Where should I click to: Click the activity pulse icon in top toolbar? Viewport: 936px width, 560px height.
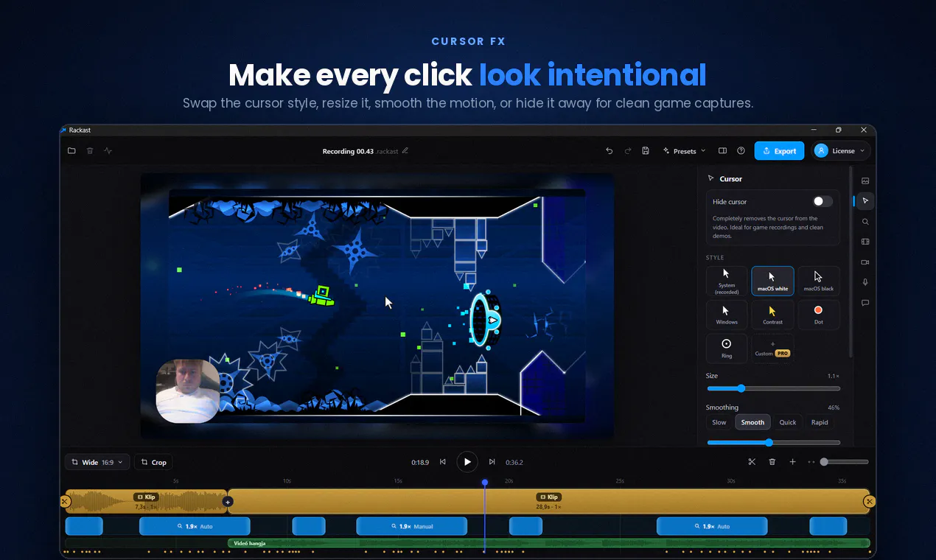[x=108, y=151]
